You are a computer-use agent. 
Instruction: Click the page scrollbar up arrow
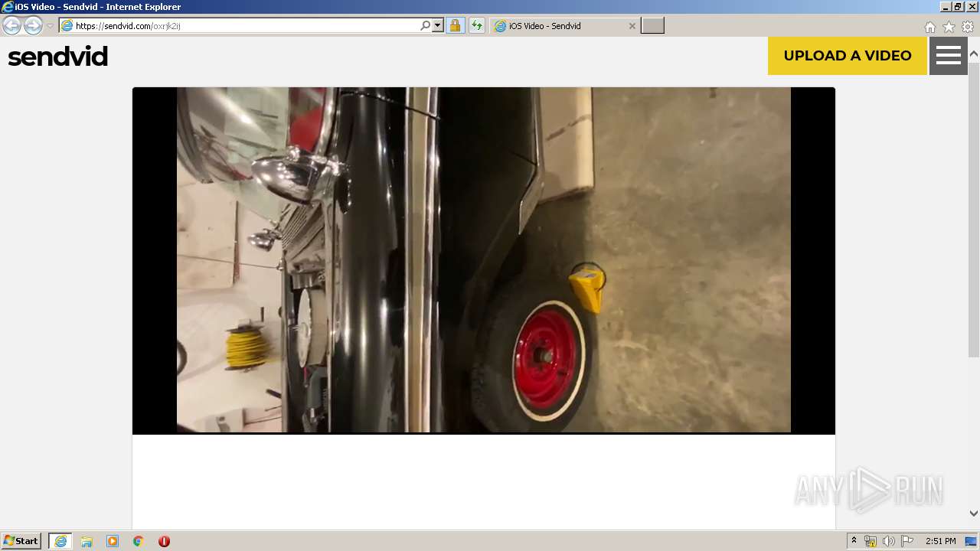click(974, 54)
